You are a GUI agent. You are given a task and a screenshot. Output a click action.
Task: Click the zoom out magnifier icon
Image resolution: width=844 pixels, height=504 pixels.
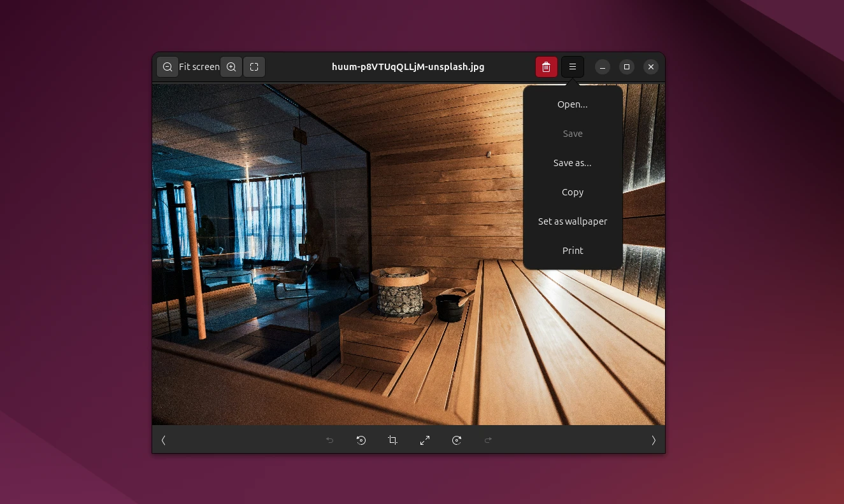pos(168,67)
